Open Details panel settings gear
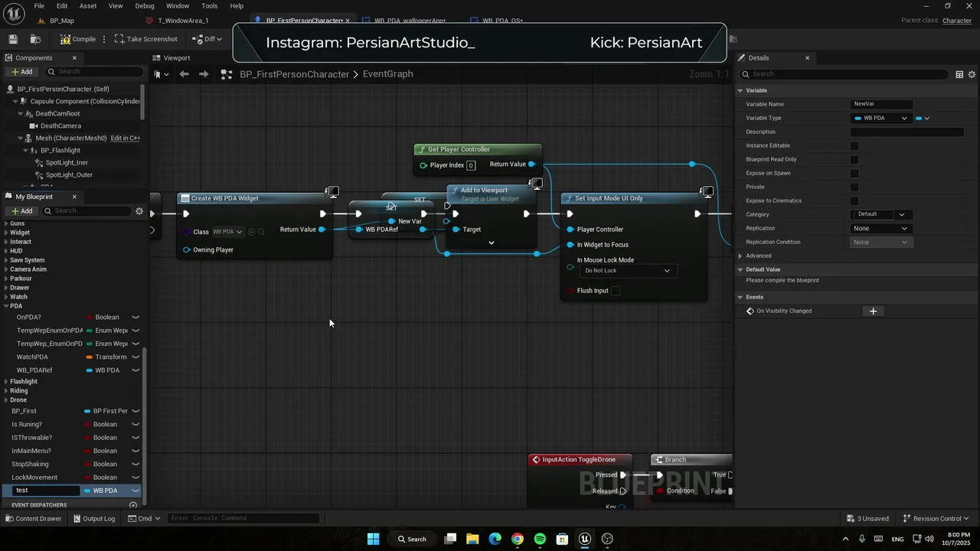The height and width of the screenshot is (551, 980). (x=972, y=74)
